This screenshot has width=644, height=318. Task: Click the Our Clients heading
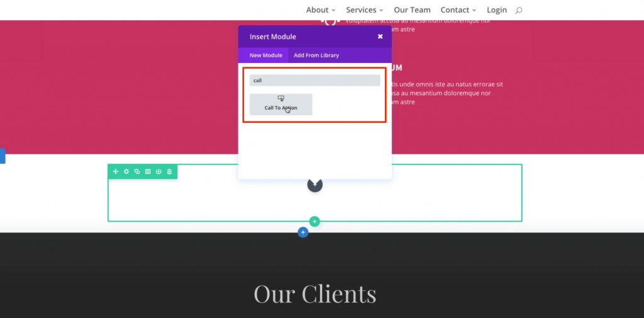click(315, 293)
